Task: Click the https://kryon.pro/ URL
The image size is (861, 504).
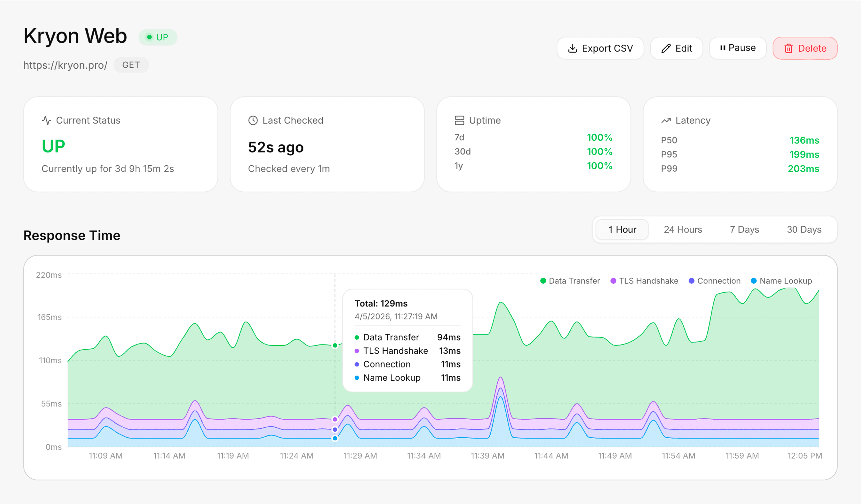Action: [x=65, y=65]
